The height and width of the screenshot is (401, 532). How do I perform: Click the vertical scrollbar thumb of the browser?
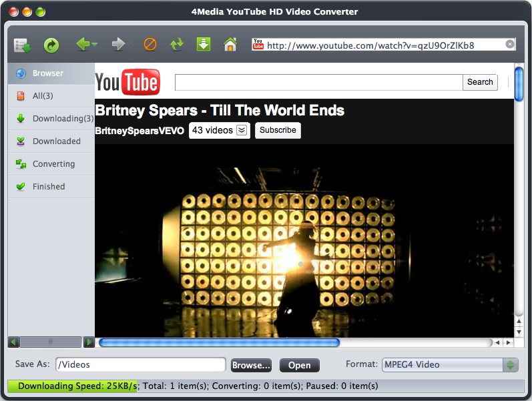click(x=519, y=85)
